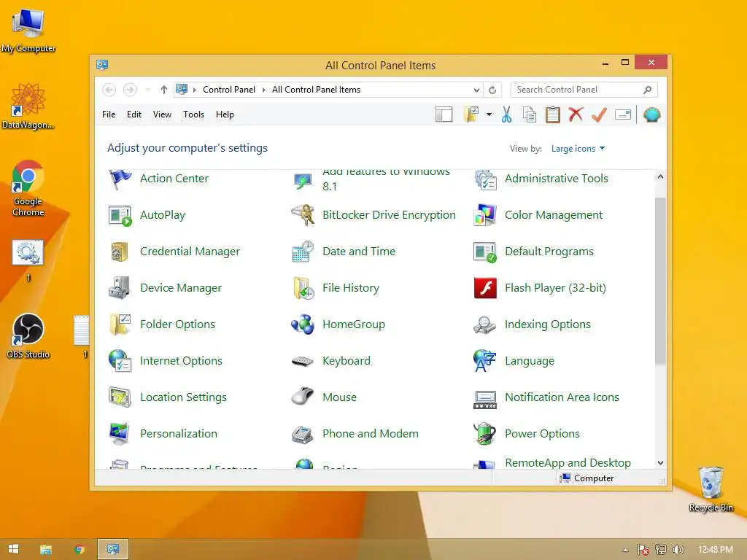Expand folder options toolbar dropdown arrow
The height and width of the screenshot is (560, 747).
pos(489,114)
